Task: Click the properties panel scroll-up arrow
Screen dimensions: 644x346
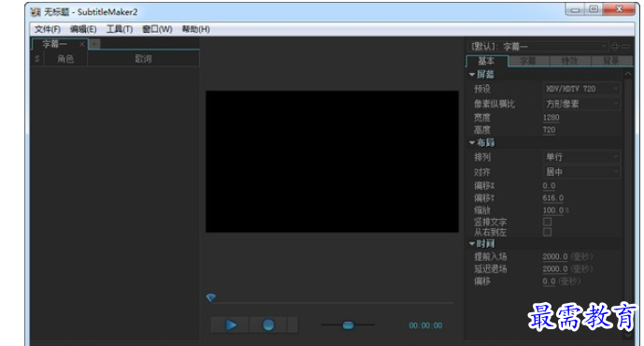Action: click(628, 74)
